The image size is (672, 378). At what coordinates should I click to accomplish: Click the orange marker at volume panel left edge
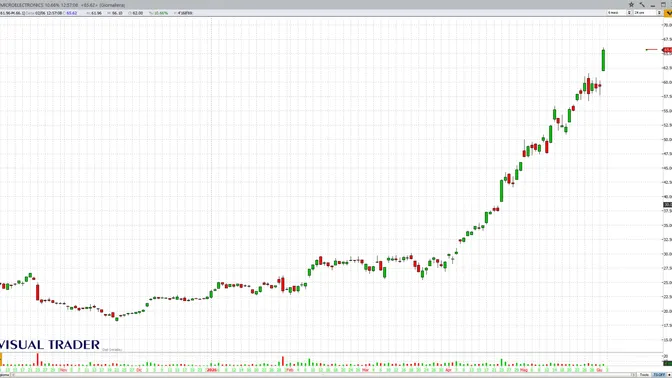1,359
